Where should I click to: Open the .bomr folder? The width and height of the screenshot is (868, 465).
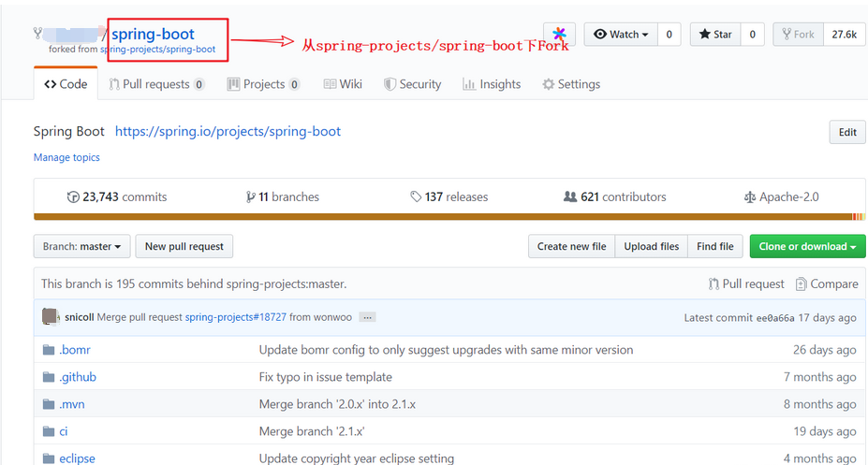(75, 349)
